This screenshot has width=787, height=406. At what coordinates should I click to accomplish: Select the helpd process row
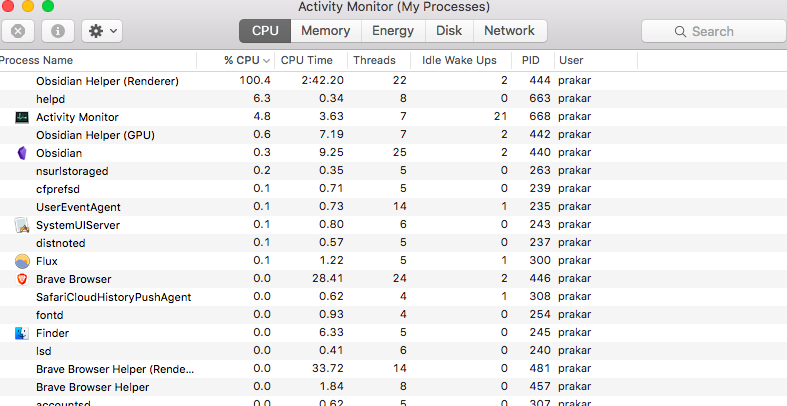tap(394, 99)
